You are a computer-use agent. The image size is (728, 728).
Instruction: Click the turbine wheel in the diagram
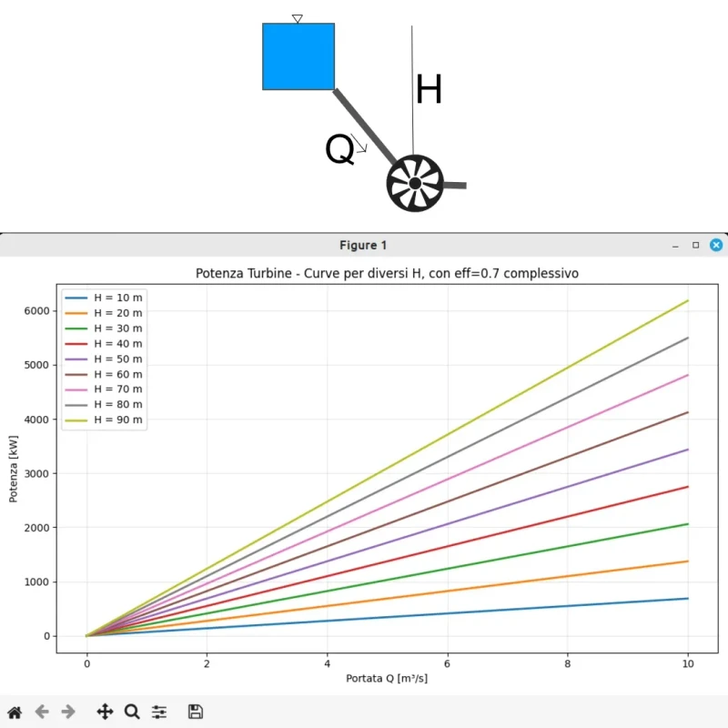[415, 184]
